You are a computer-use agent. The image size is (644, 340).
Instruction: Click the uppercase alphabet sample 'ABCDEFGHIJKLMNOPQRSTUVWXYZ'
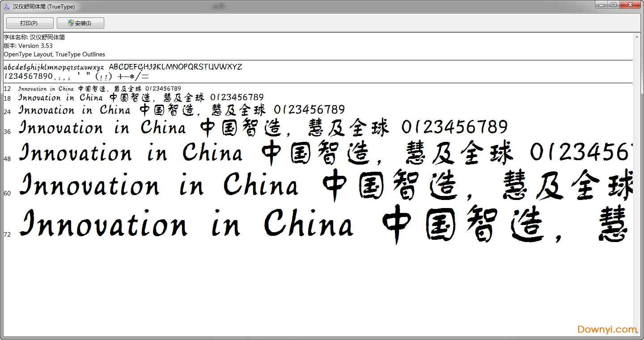[x=176, y=67]
